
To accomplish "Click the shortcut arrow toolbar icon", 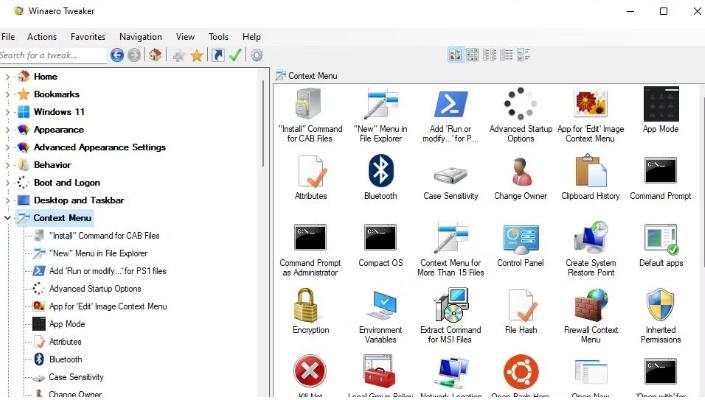I will click(x=218, y=55).
